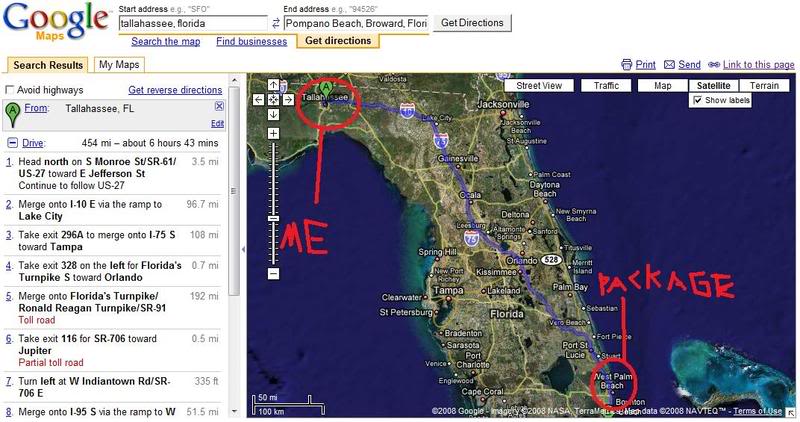Select step 3 Take exit 296A
800x422 pixels.
coord(112,241)
